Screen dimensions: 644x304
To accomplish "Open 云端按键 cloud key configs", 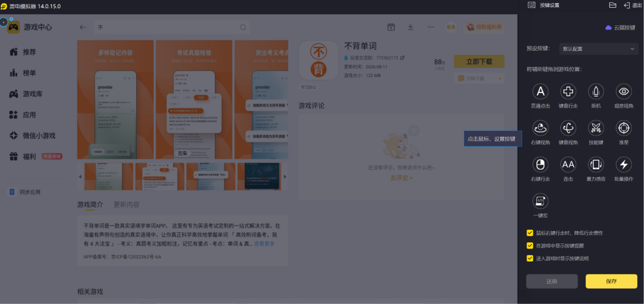I will pos(620,27).
